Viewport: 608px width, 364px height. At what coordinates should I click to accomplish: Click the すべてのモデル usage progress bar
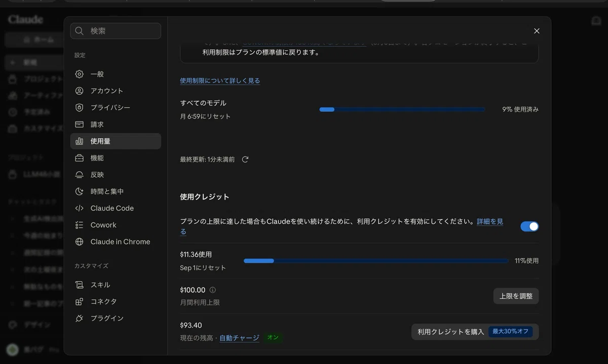[402, 109]
